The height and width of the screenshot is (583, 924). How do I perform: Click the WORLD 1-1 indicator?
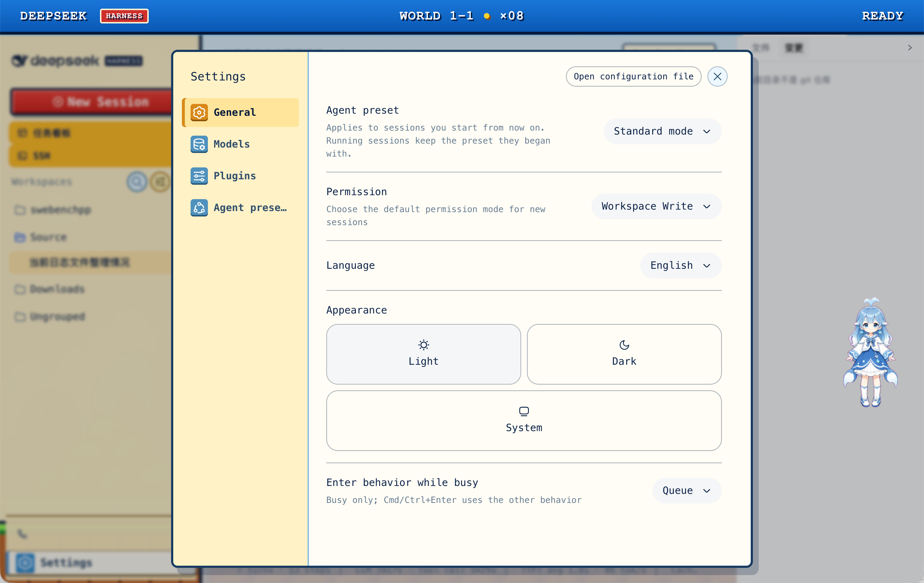437,16
